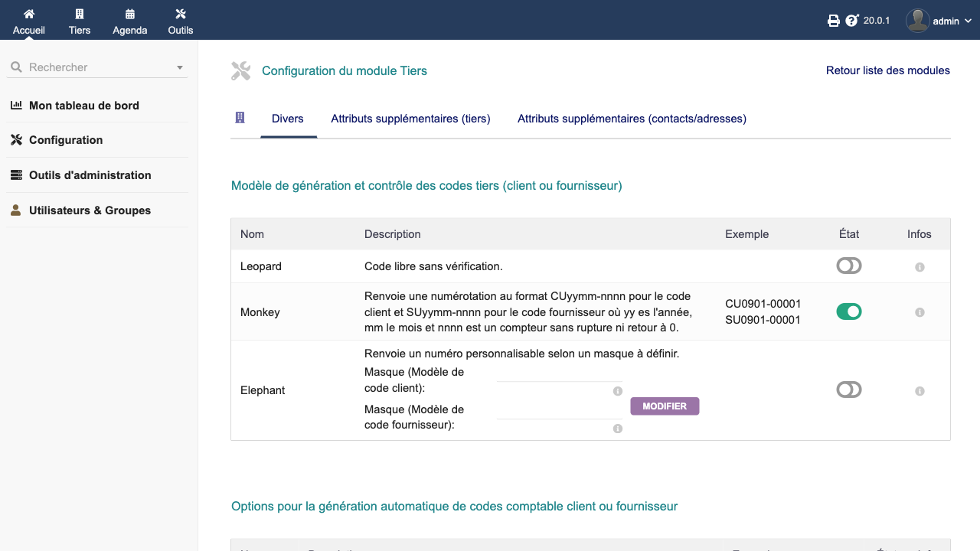Click the building icon tab
Image resolution: width=980 pixels, height=551 pixels.
[240, 118]
